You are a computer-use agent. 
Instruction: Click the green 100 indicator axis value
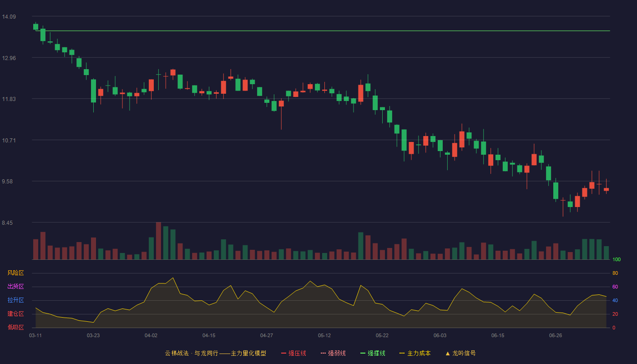click(x=617, y=260)
